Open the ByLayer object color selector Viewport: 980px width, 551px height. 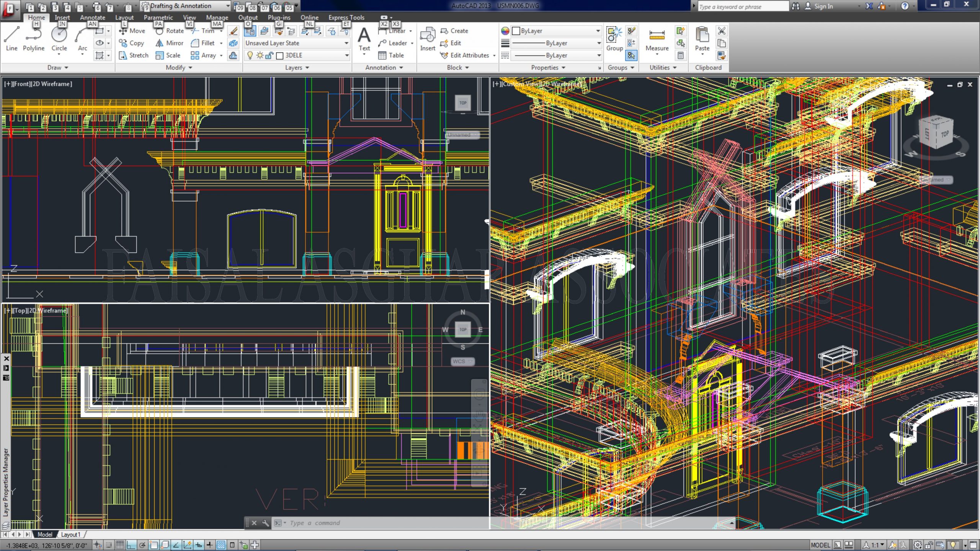click(556, 31)
